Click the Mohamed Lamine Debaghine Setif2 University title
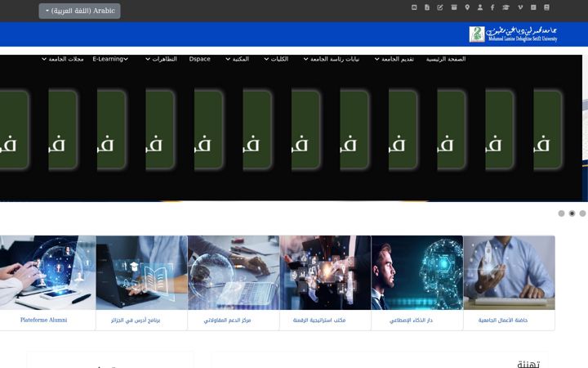This screenshot has width=588, height=368. pos(523,38)
